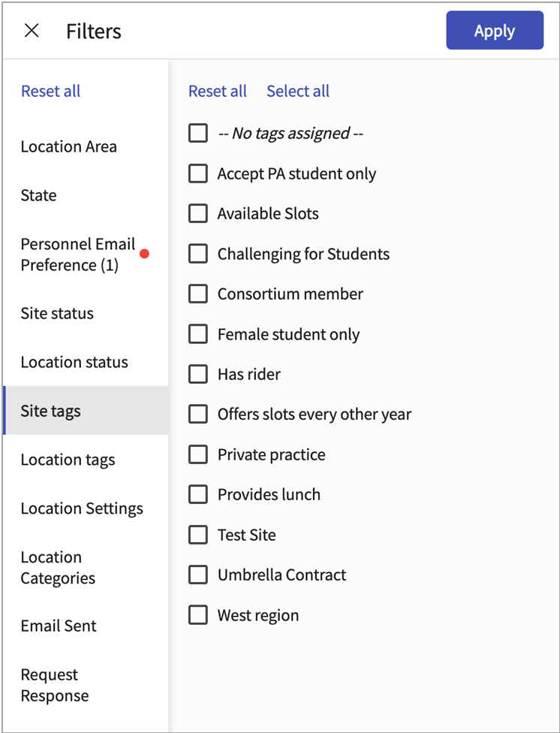Screen dimensions: 560x733
Task: Check the 'Test Site' tag
Action: point(197,535)
